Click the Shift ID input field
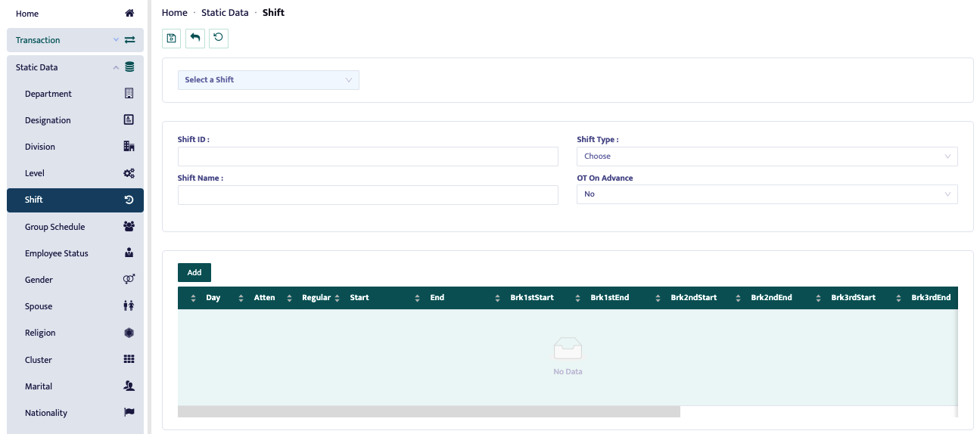 (368, 157)
